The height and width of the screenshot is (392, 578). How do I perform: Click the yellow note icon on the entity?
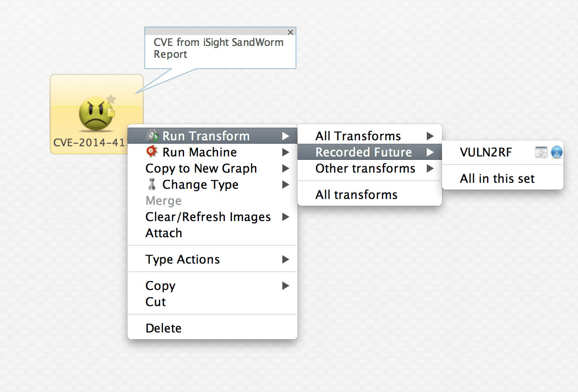coord(111,112)
